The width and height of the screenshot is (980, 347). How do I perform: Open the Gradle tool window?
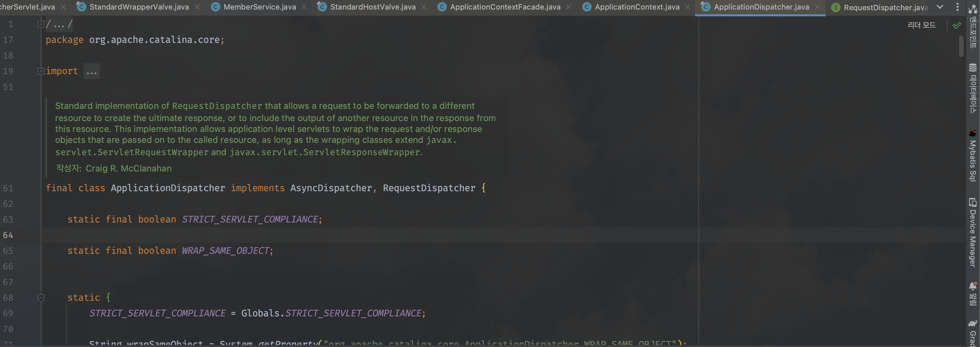(x=973, y=333)
